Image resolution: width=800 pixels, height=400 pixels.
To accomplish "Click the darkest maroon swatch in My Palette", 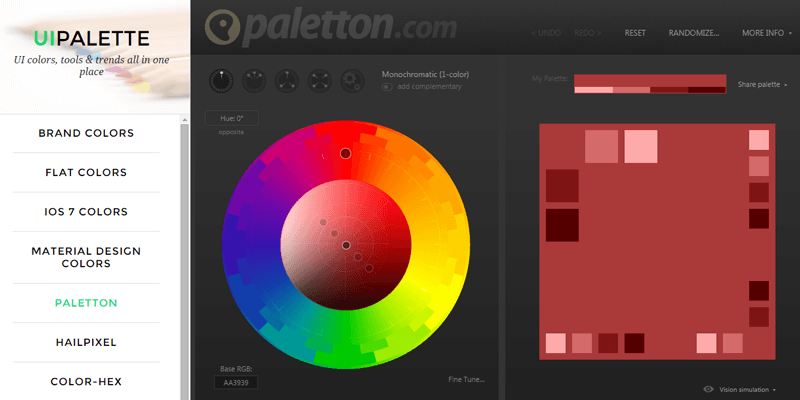I will (x=707, y=90).
